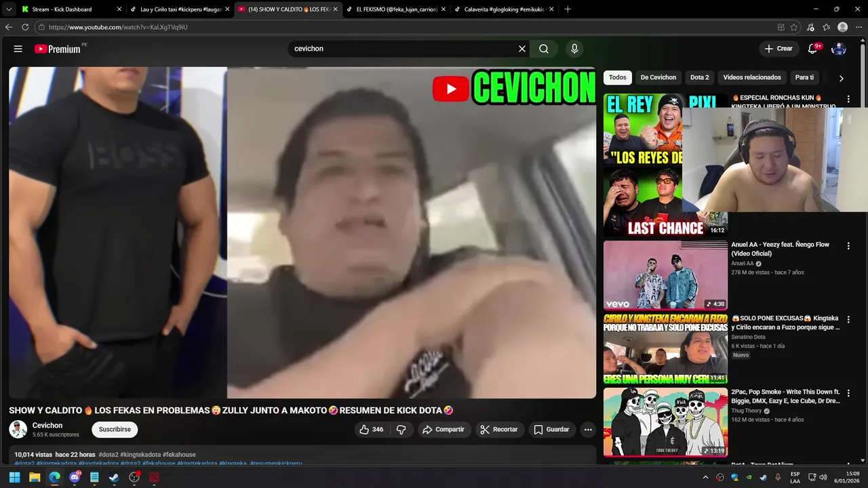Open options for ESPECIAL RONCHAS KUN video
Image resolution: width=868 pixels, height=488 pixels.
848,99
